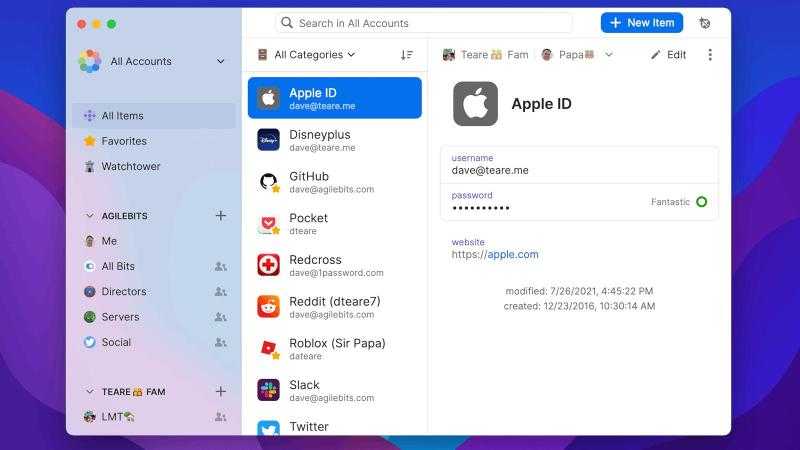Screen dimensions: 800x450
Task: Open the apple.com website link
Action: click(512, 254)
